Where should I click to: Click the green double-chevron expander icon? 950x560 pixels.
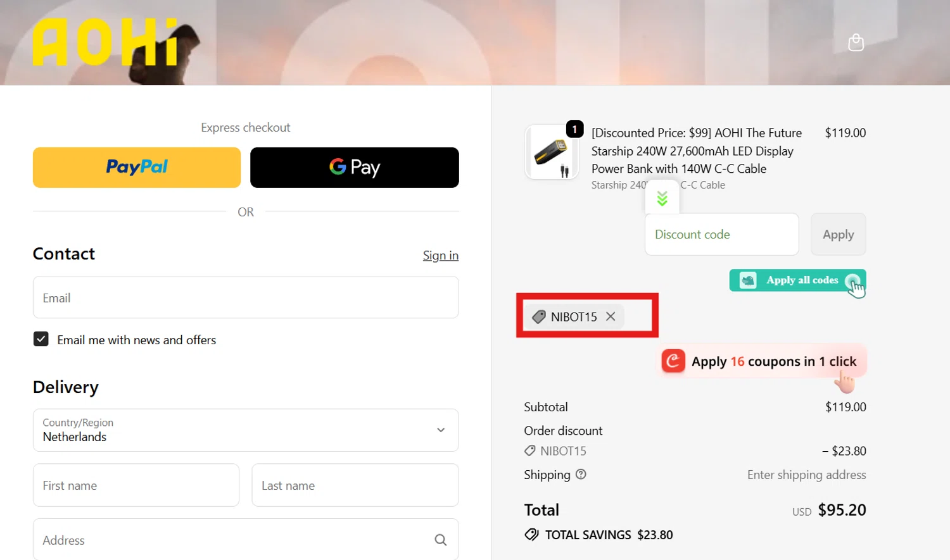tap(662, 199)
